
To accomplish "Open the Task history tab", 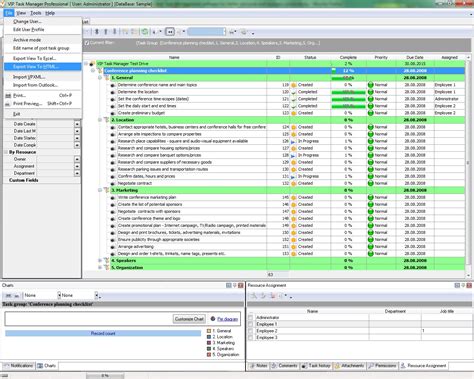I will [316, 366].
